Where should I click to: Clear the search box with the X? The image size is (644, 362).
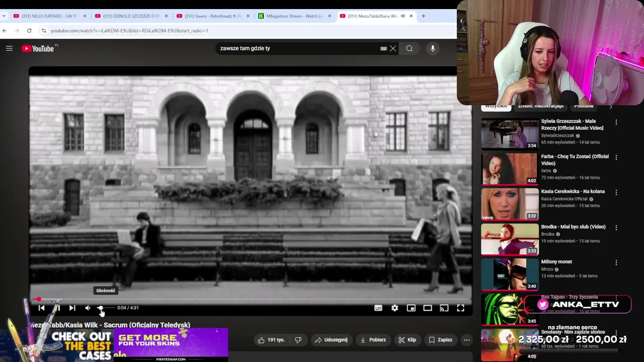tap(393, 49)
